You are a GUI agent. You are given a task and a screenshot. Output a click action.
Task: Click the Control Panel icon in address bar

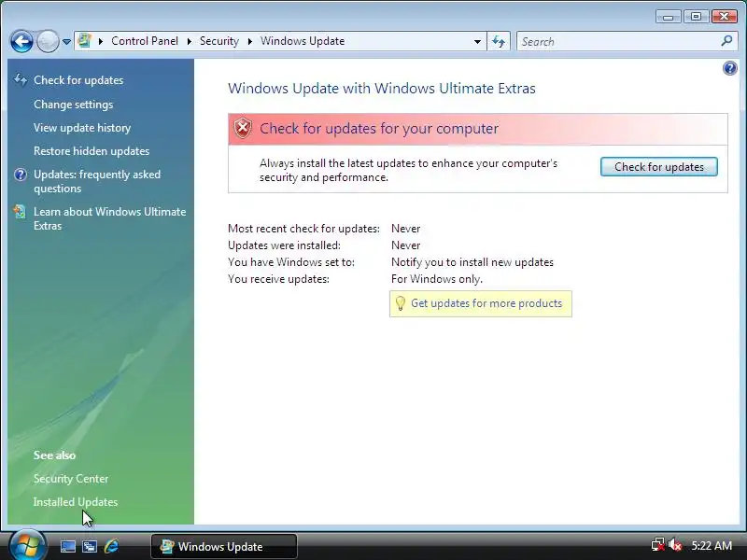(x=85, y=41)
